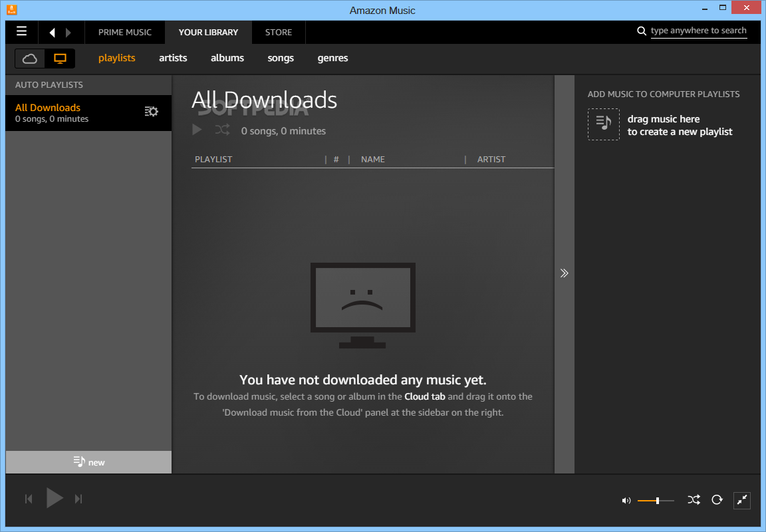Switch to Computer library view

point(60,59)
